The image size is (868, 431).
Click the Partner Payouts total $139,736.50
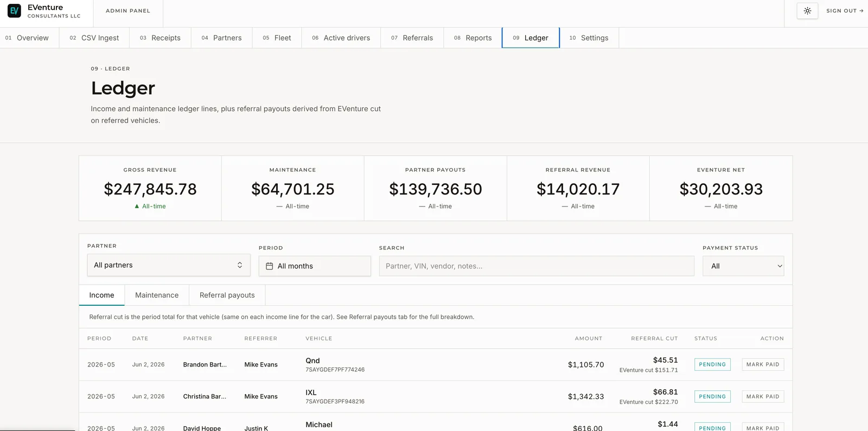pos(436,189)
